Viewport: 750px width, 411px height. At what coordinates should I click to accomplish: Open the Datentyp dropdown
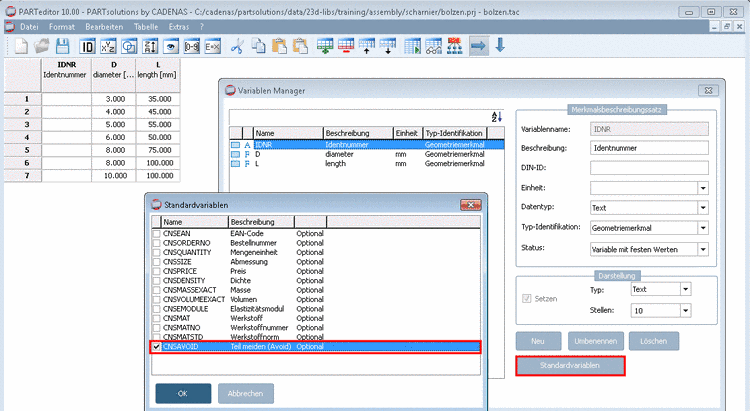point(703,208)
